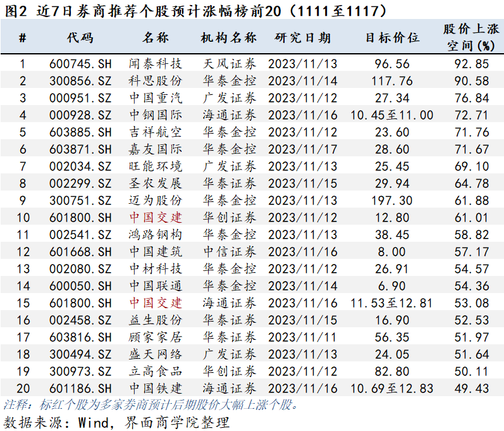The width and height of the screenshot is (504, 431).
Task: Click upside value 69.10
Action: click(472, 166)
